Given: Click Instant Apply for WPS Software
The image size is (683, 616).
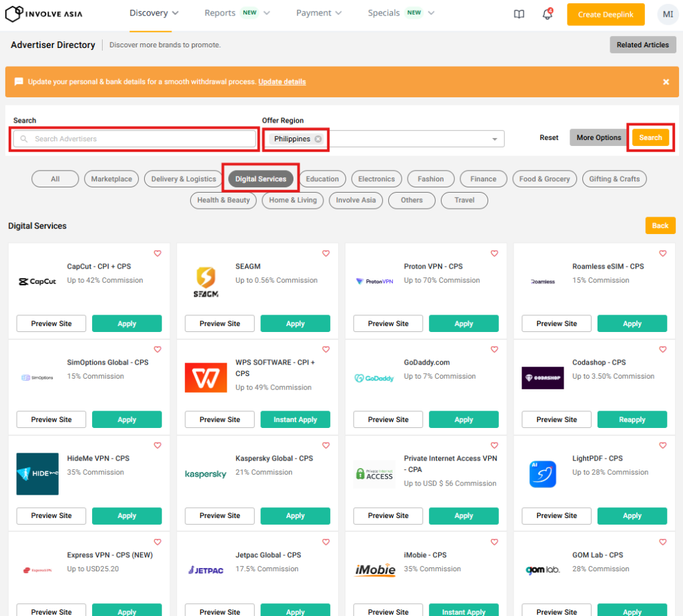Looking at the screenshot, I should 295,419.
